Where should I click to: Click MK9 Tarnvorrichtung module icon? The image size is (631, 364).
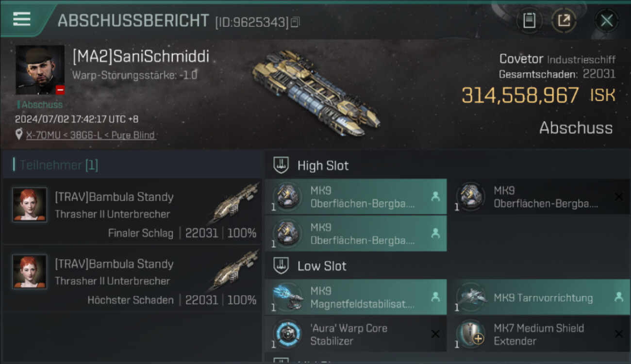click(471, 297)
